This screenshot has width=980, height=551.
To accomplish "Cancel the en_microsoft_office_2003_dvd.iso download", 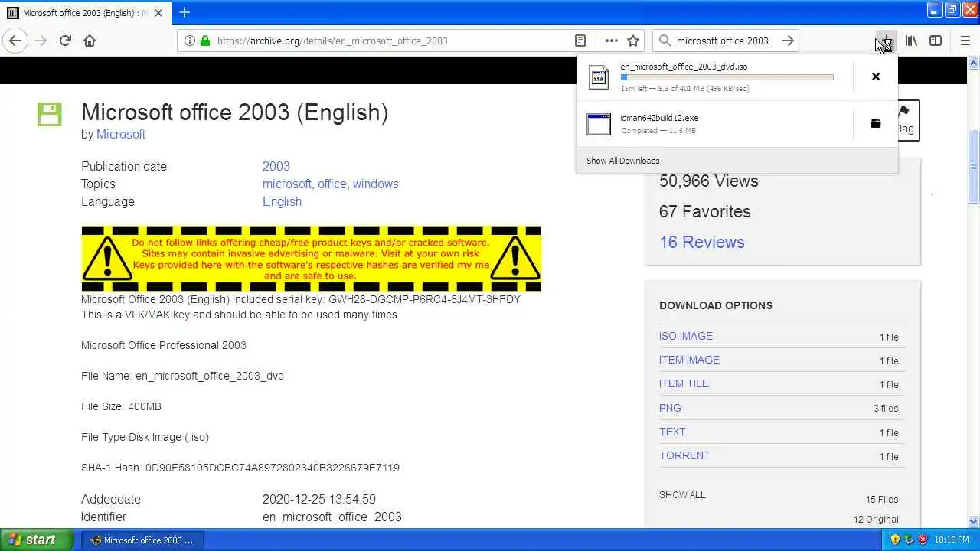I will point(876,77).
